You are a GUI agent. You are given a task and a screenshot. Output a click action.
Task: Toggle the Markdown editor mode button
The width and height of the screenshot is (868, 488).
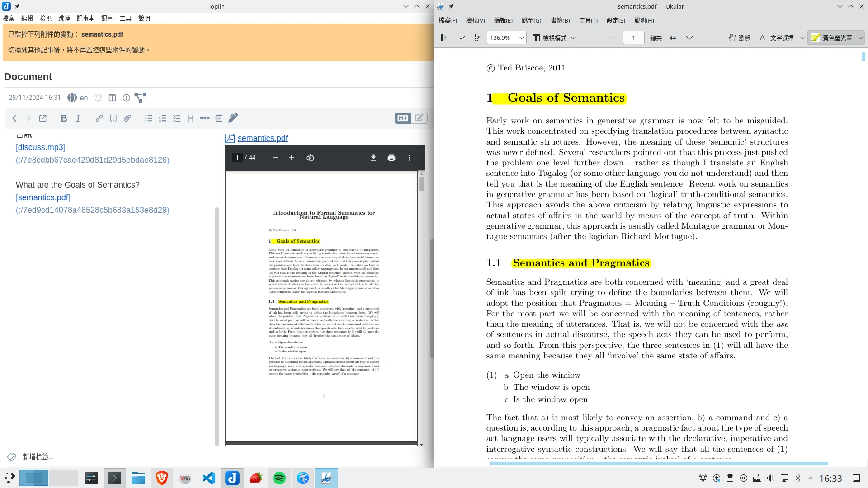[x=402, y=118]
